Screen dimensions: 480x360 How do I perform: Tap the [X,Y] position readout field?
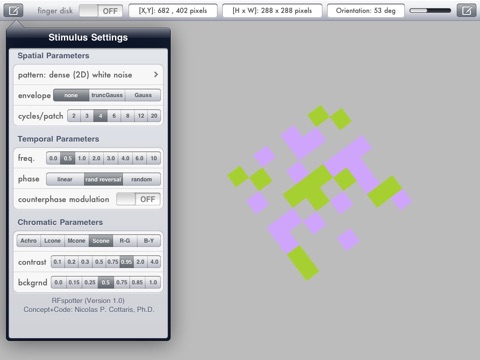click(173, 11)
